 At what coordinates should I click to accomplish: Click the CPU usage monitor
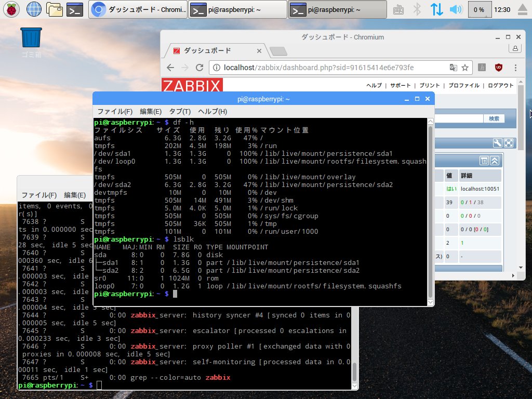[x=480, y=9]
